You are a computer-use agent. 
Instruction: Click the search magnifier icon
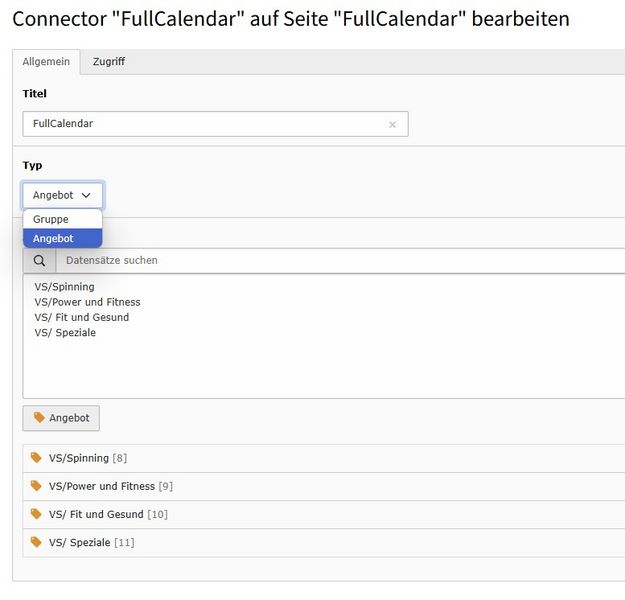coord(39,261)
